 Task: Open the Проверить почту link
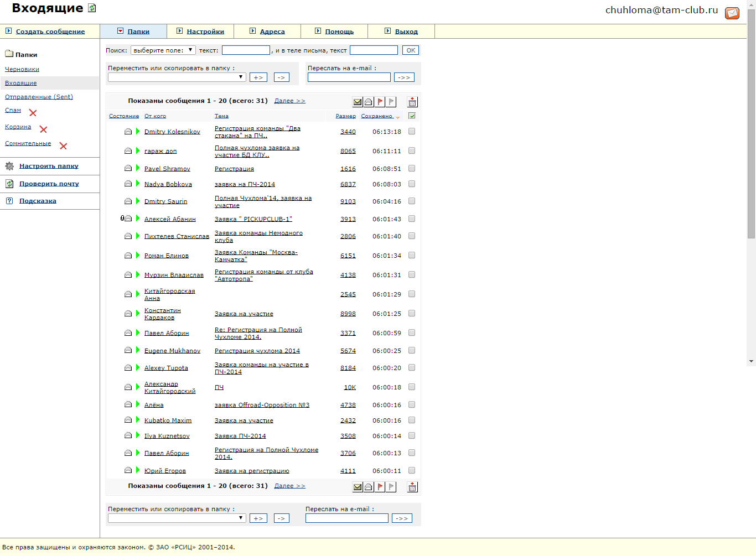click(49, 184)
